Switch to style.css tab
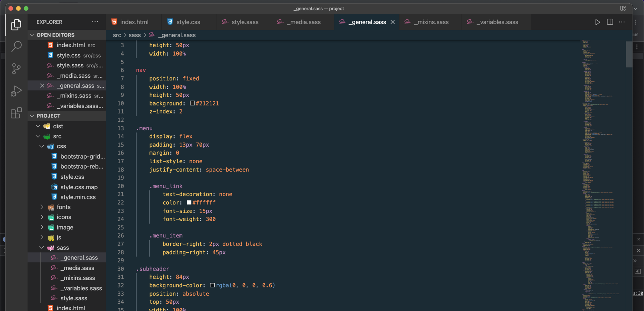Viewport: 644px width, 311px height. 189,22
